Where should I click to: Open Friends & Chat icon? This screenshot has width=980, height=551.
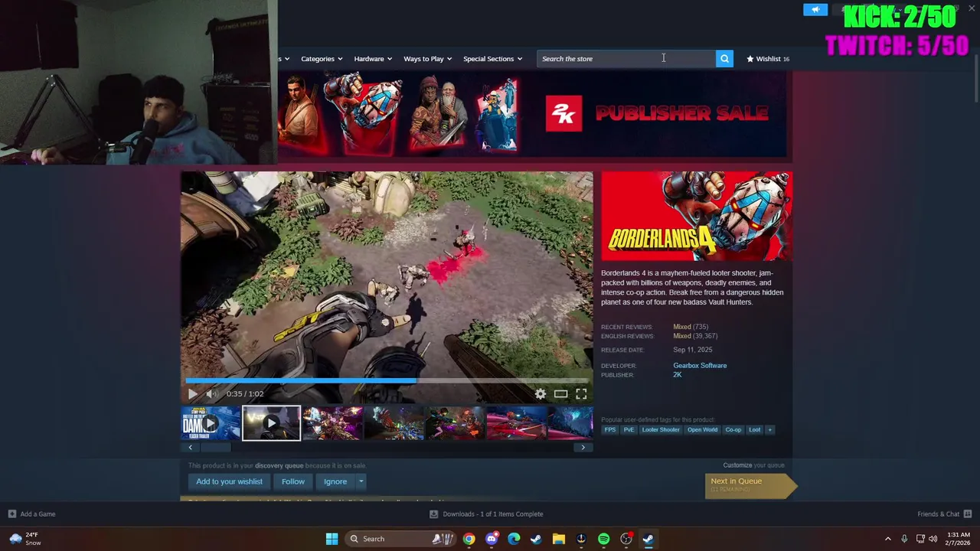[x=968, y=514]
